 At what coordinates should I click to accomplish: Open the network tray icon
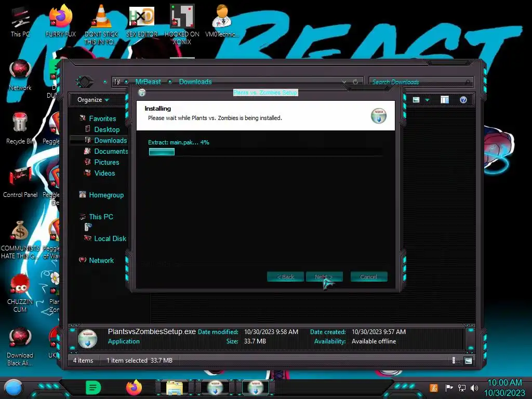click(461, 388)
